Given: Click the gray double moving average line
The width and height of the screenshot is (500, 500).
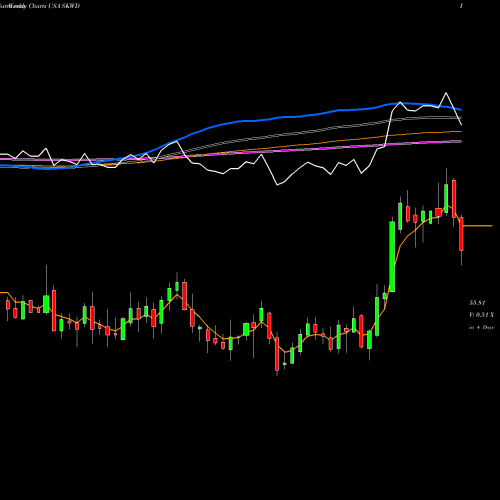Looking at the screenshot, I should [x=300, y=131].
